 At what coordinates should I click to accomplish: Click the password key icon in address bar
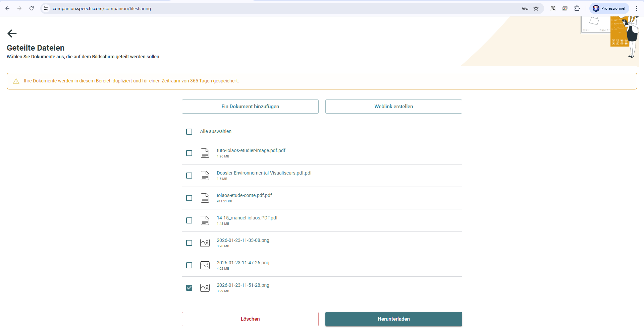point(525,8)
